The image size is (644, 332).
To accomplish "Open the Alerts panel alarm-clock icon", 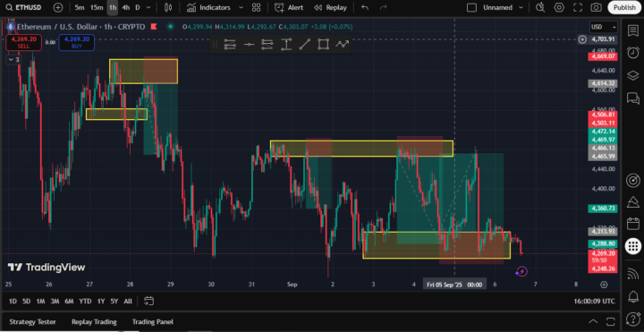I will click(x=632, y=53).
